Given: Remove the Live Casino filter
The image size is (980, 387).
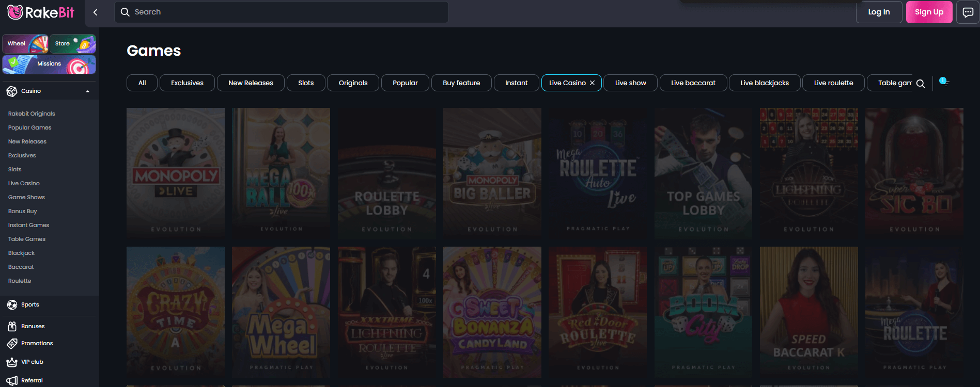Looking at the screenshot, I should click(x=592, y=83).
